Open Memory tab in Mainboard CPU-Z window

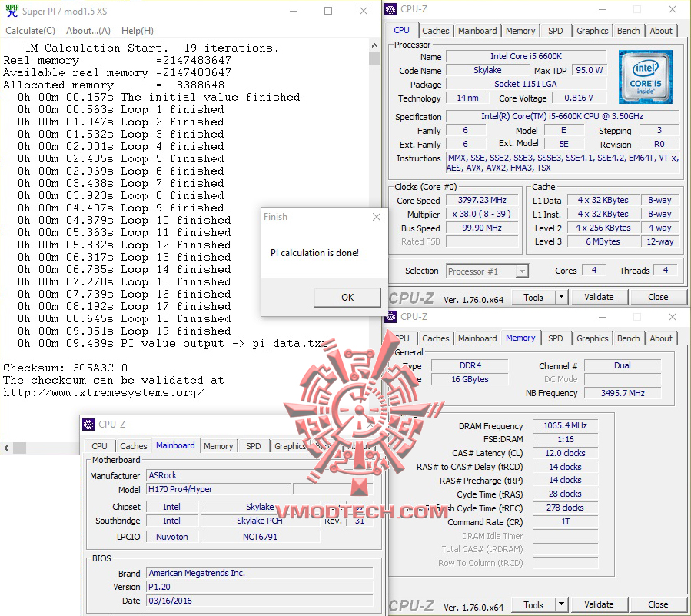point(218,446)
